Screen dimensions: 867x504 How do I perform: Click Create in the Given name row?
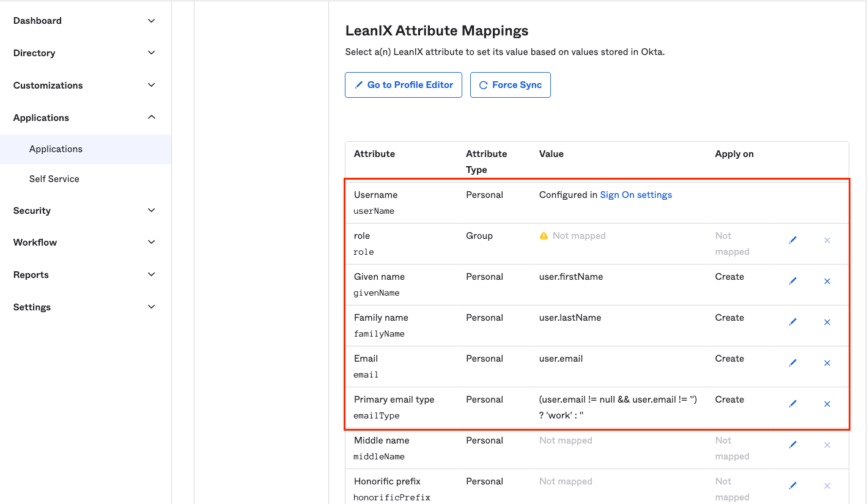pyautogui.click(x=729, y=277)
